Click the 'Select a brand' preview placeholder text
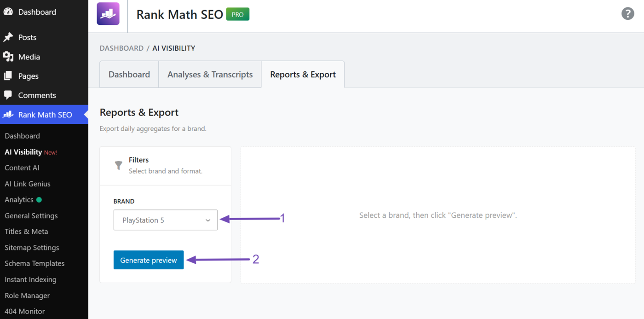This screenshot has width=644, height=319. (438, 215)
